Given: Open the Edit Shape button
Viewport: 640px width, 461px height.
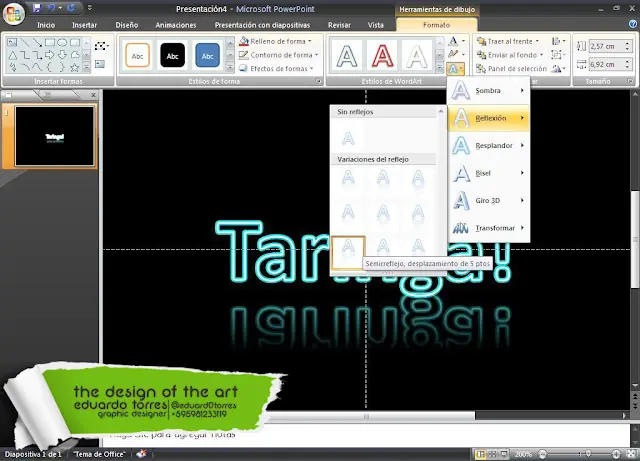Looking at the screenshot, I should (x=101, y=46).
